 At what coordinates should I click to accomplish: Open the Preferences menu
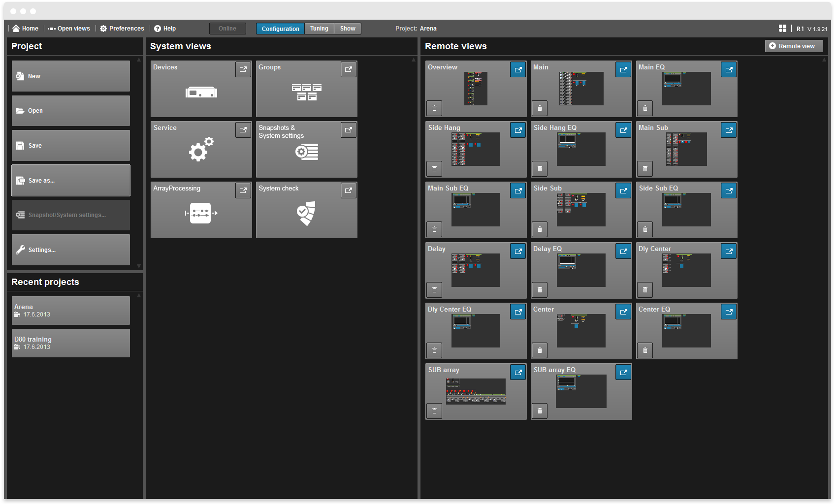[x=122, y=29]
